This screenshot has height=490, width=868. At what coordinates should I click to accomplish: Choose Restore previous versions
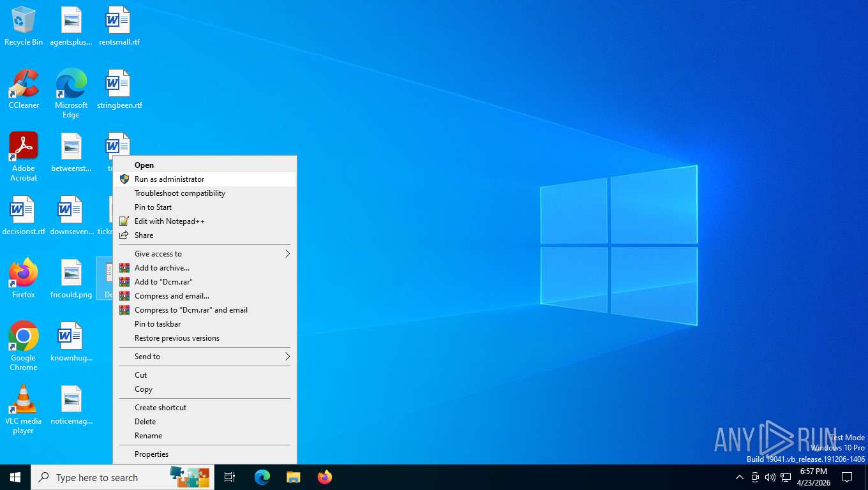[x=205, y=338]
